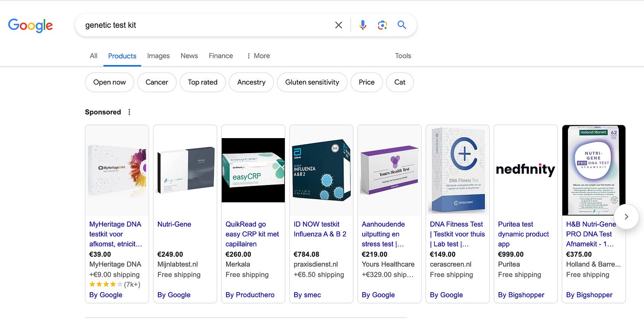Screen dimensions: 644x320
Task: Toggle the Ancestry filter chip
Action: pos(251,82)
